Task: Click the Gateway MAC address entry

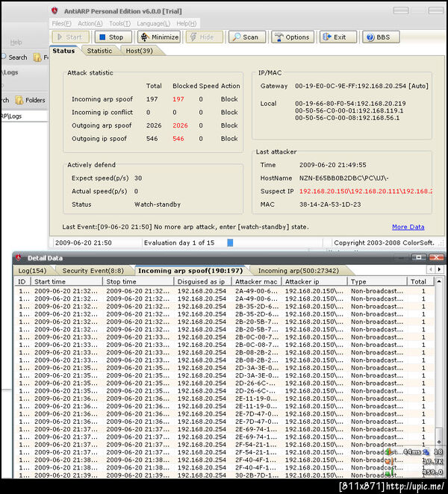Action: [361, 86]
